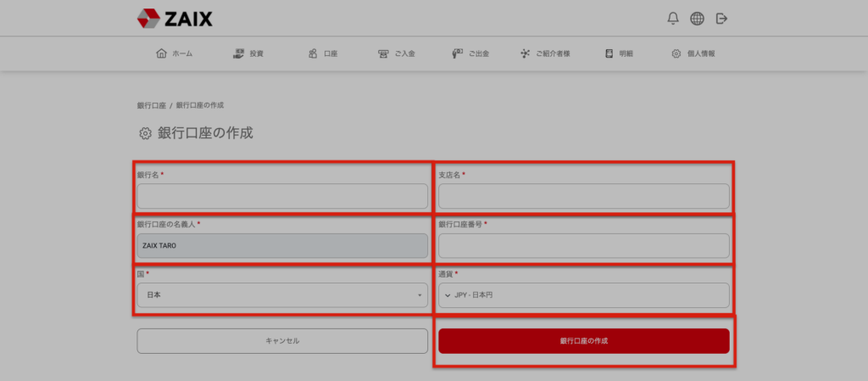Click the logout icon in header
The width and height of the screenshot is (868, 381).
721,18
